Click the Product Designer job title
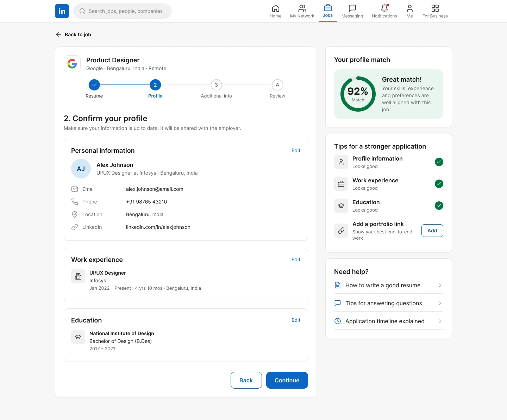The width and height of the screenshot is (507, 420). [113, 60]
